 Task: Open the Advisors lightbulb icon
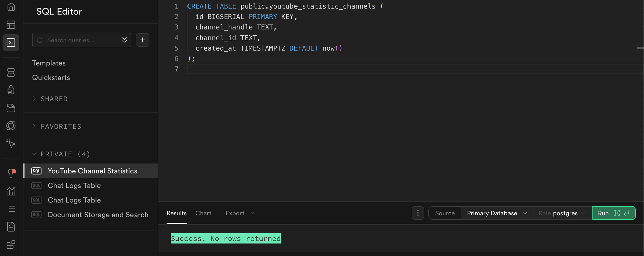(11, 173)
